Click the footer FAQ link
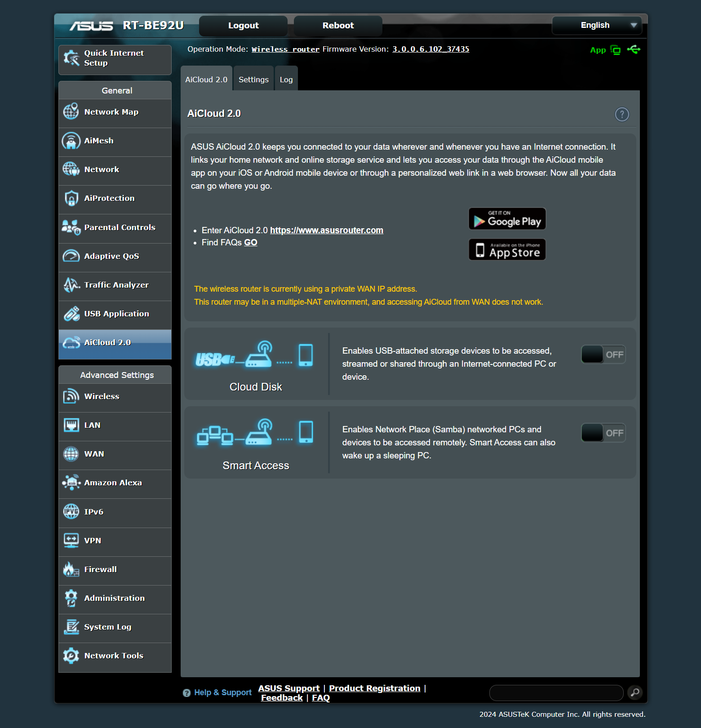 (321, 698)
